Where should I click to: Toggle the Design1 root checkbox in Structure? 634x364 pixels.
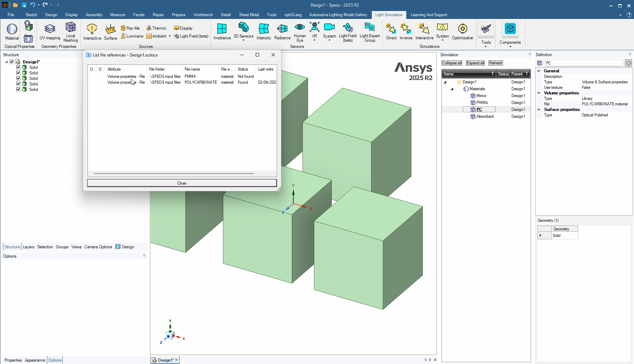pyautogui.click(x=12, y=62)
